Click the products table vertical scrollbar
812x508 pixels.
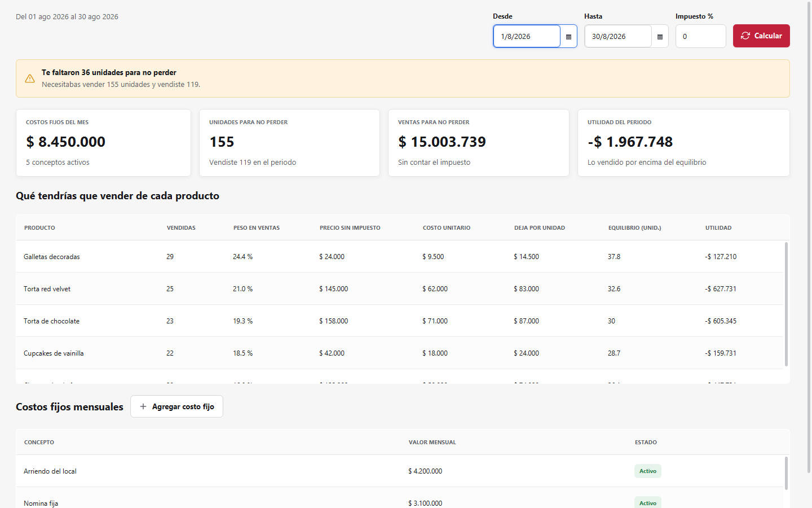[786, 304]
